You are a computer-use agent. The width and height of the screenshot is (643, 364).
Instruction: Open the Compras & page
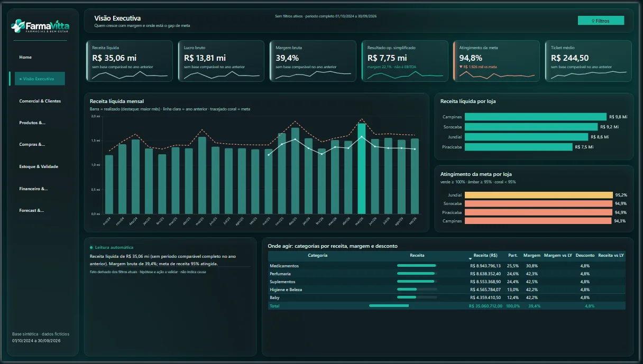32,144
